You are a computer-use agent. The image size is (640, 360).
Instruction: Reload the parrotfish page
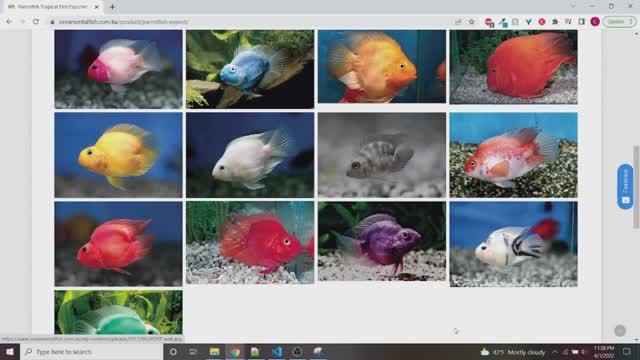click(x=36, y=22)
